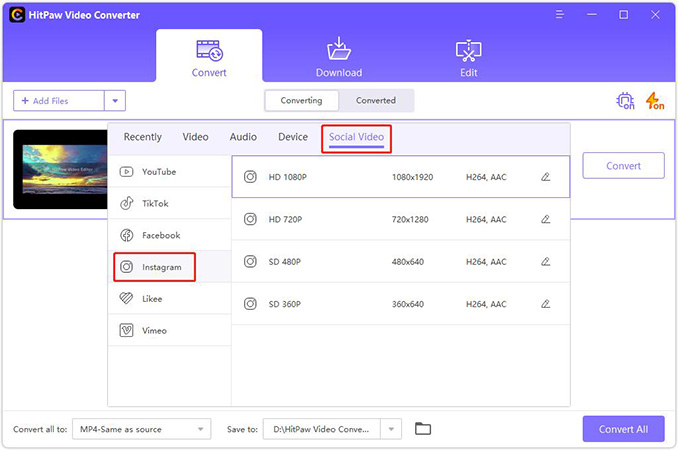Edit the SD 480P preset settings
This screenshot has width=678, height=450.
[546, 262]
